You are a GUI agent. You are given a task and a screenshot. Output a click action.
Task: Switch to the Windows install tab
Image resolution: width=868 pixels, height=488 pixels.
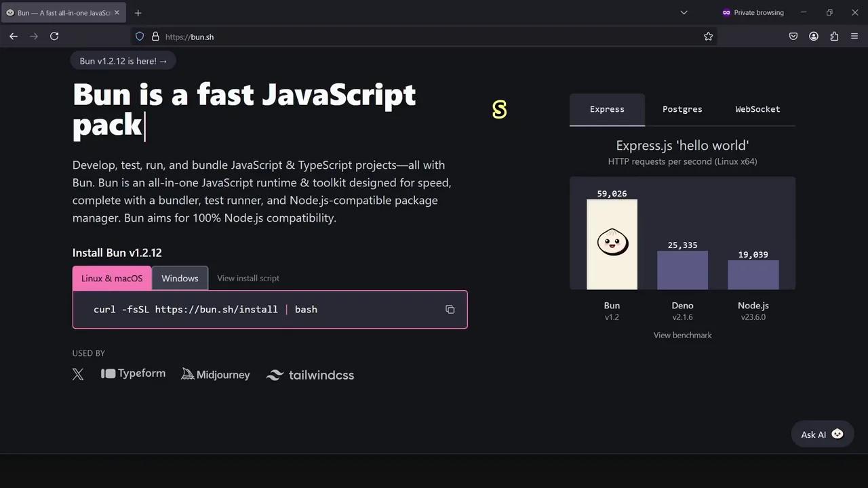(180, 279)
